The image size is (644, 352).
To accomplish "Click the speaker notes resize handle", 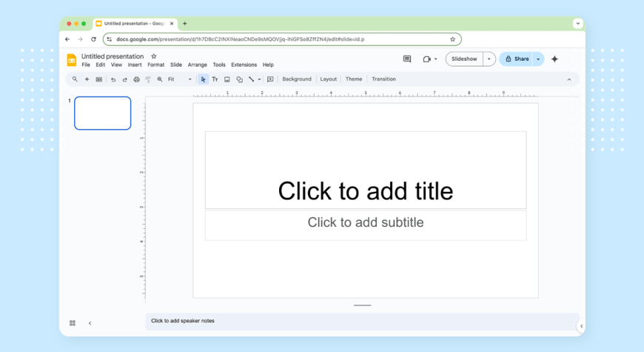I will pyautogui.click(x=362, y=305).
